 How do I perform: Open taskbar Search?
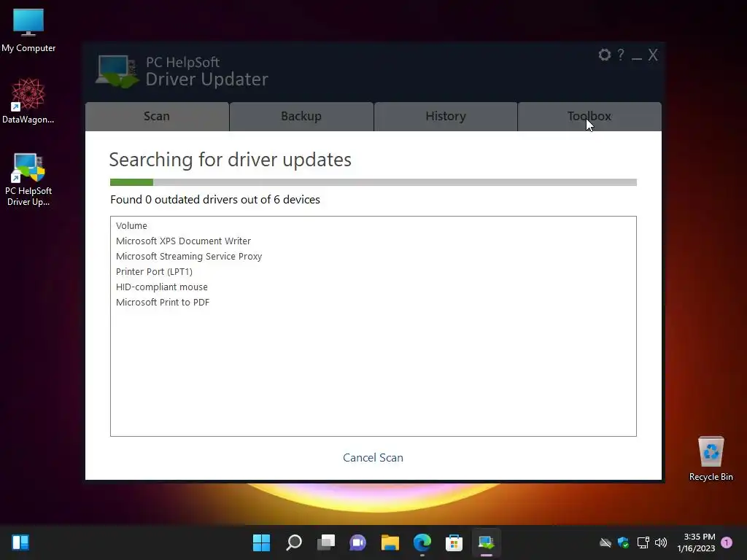(293, 542)
